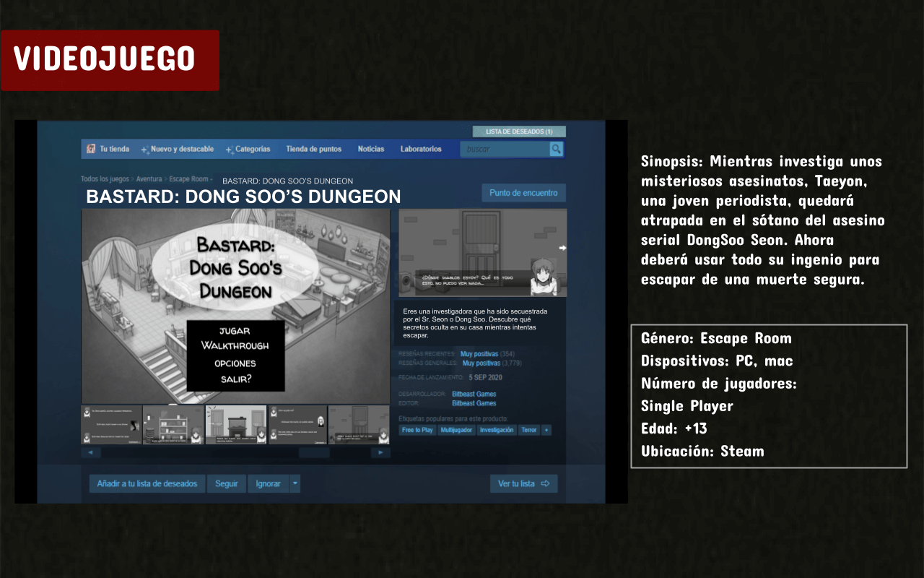Select the Free to Play tag
The image size is (924, 578).
pyautogui.click(x=417, y=430)
